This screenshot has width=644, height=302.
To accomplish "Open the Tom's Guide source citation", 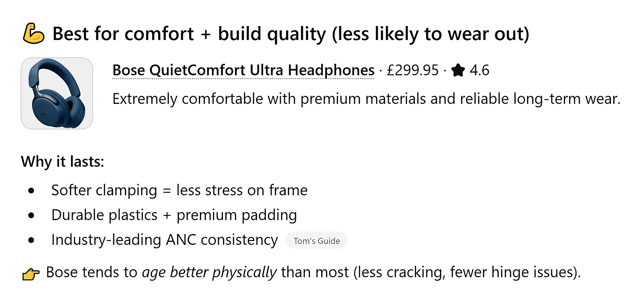I will [x=317, y=240].
